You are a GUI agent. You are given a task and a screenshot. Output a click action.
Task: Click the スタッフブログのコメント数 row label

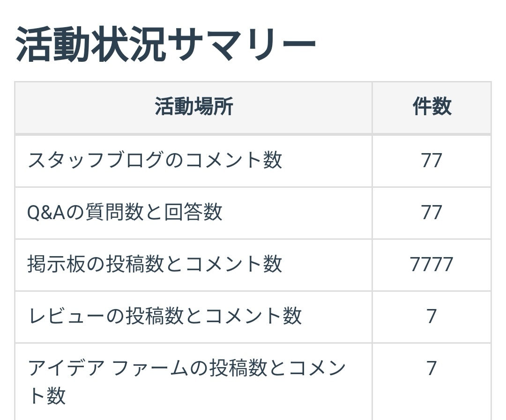point(155,161)
